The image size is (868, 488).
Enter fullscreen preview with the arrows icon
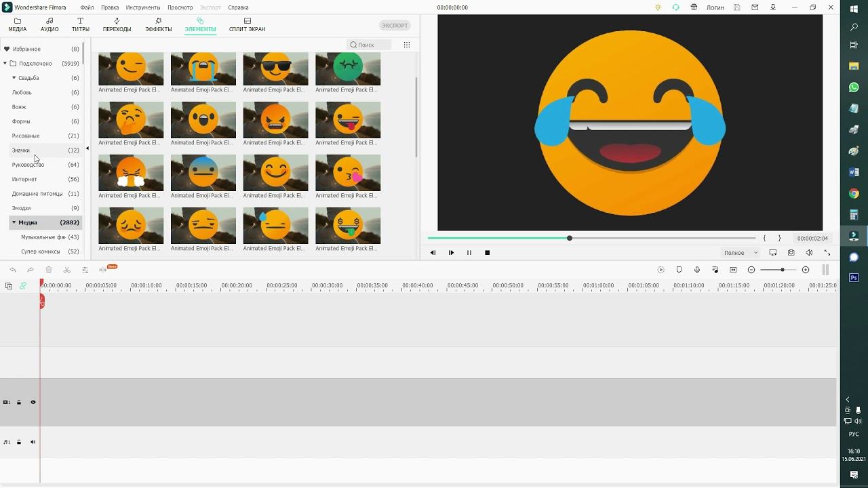827,253
